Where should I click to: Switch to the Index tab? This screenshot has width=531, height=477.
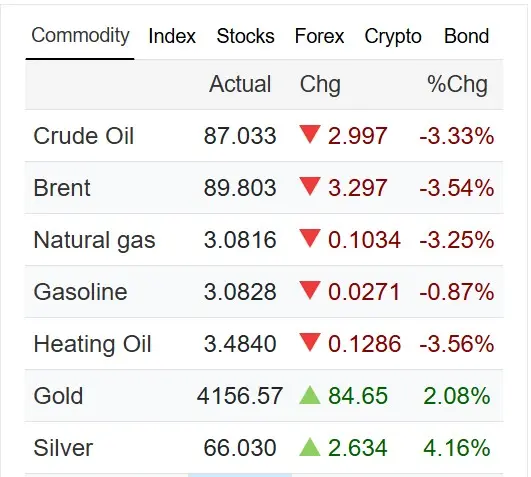172,36
